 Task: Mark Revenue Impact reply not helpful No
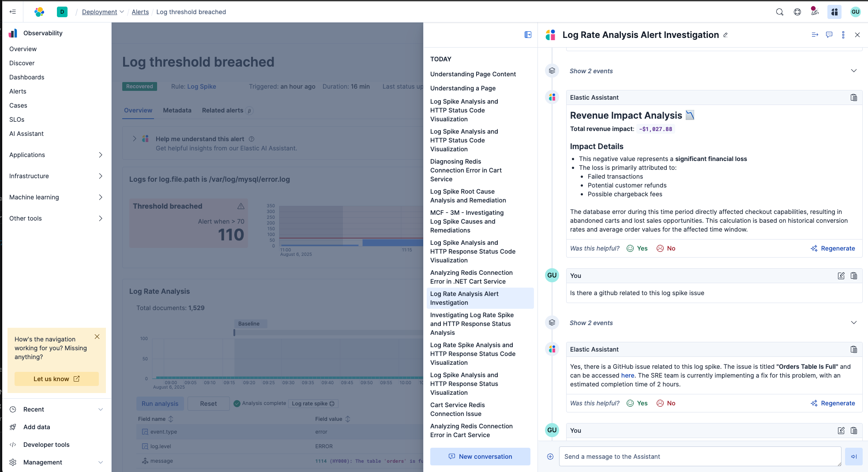[666, 248]
